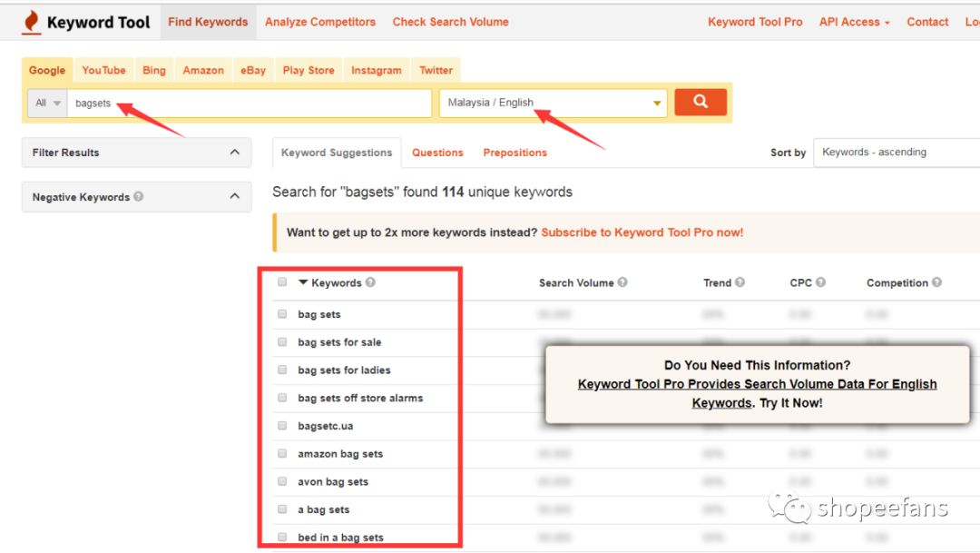The height and width of the screenshot is (553, 980).
Task: Check the 'avon bag sets' box
Action: click(x=282, y=481)
